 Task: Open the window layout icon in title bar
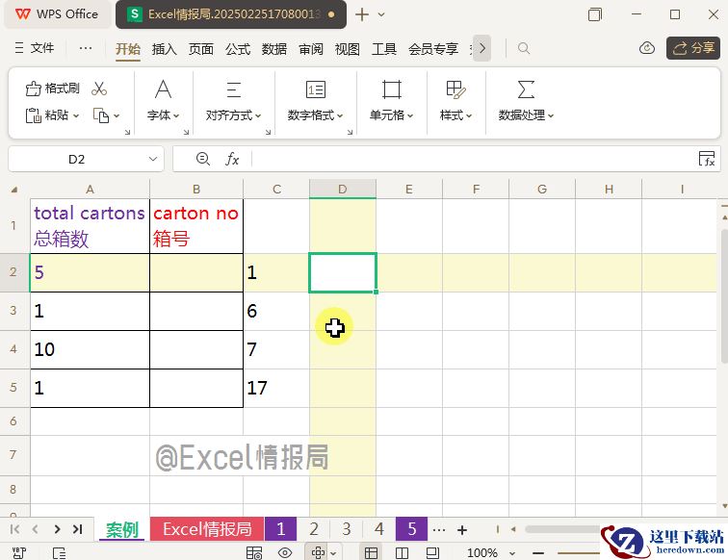(595, 14)
